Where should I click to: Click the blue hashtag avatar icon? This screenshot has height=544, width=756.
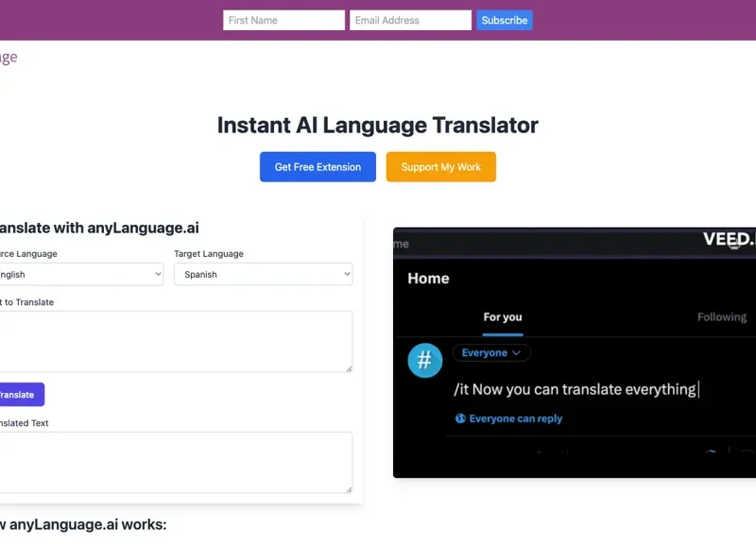(x=424, y=360)
